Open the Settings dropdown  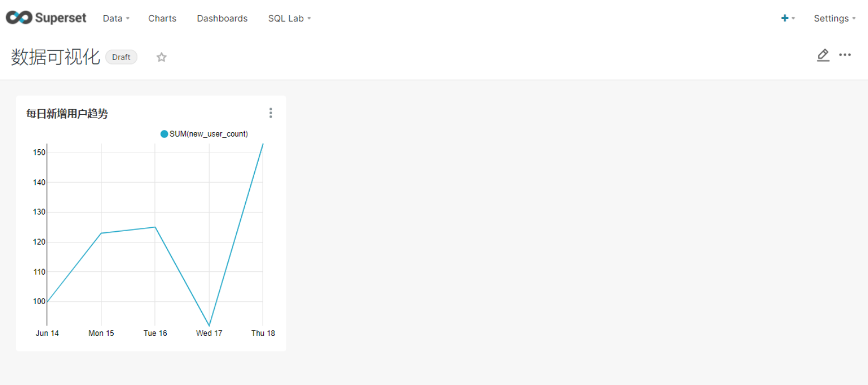[x=834, y=18]
